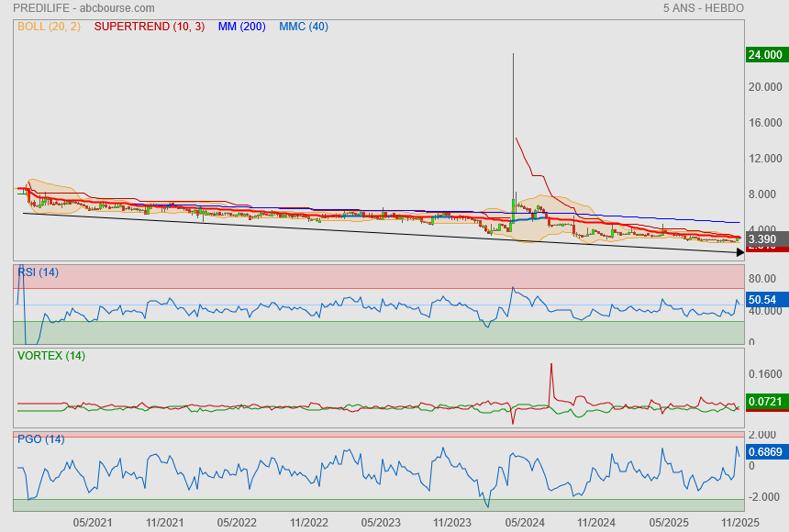Viewport: 789px width, 532px height.
Task: Toggle the MMC (40) legend entry
Action: tap(303, 27)
